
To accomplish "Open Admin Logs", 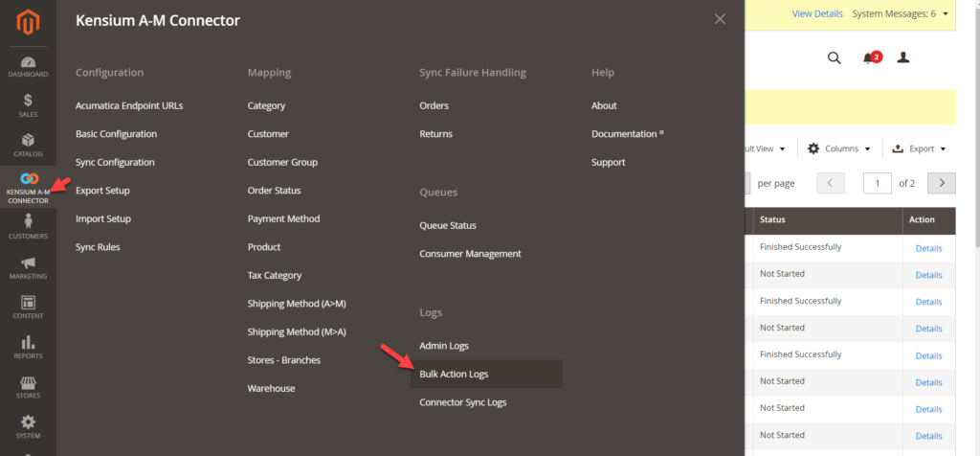I will coord(444,345).
